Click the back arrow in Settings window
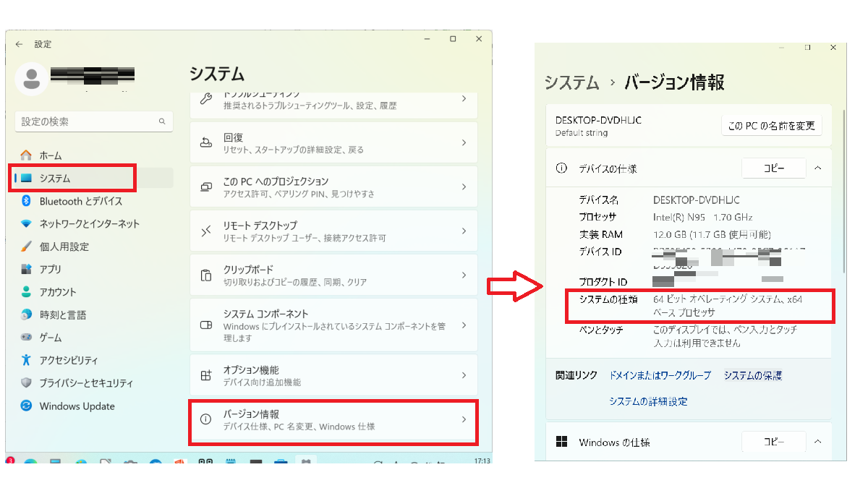Viewport: 868px width, 488px height. pyautogui.click(x=19, y=44)
